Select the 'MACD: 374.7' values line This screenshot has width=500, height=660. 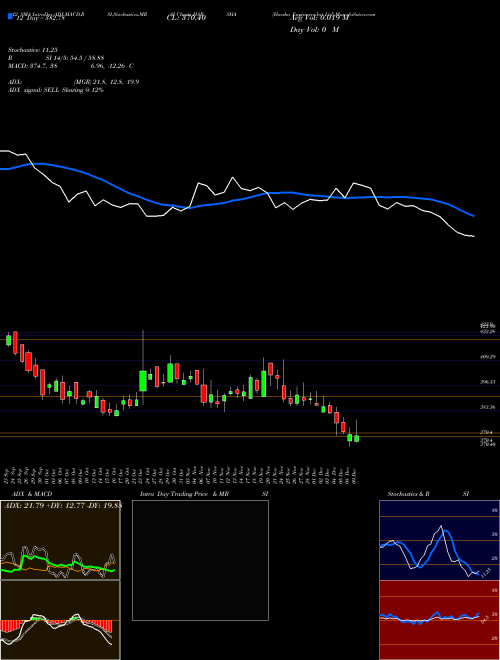click(x=71, y=66)
